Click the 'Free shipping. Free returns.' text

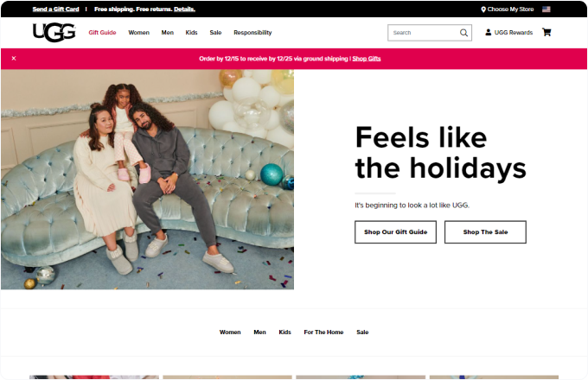(133, 9)
